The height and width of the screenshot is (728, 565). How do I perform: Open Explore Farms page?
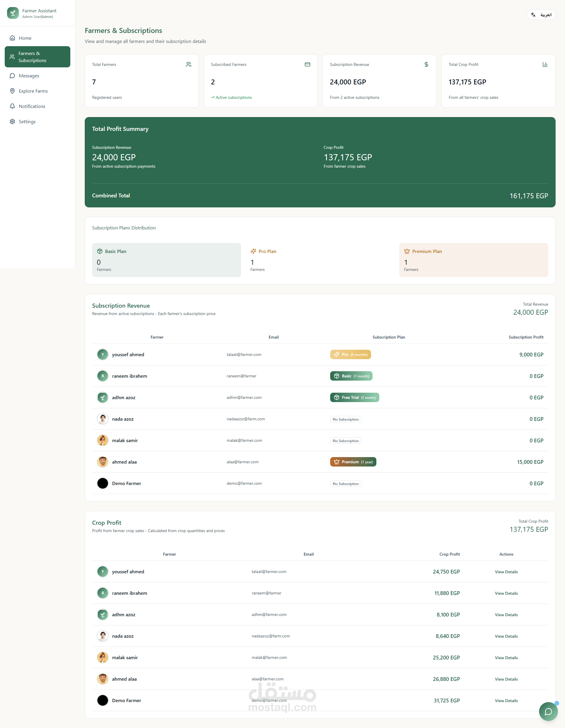(x=33, y=91)
